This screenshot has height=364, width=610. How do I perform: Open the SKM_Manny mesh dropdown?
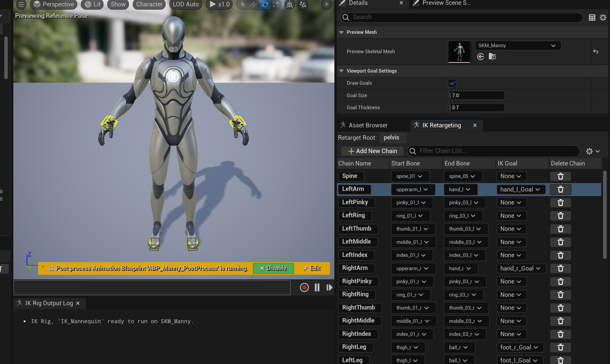518,45
